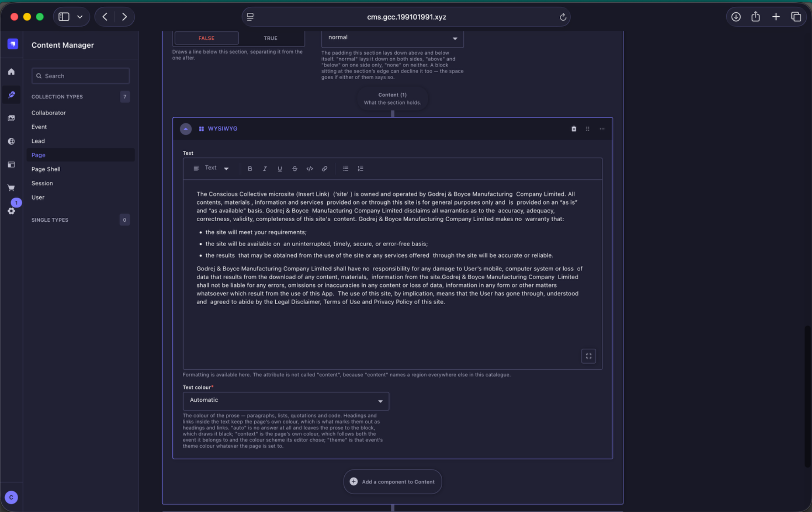Open the Home icon in the sidebar
Image resolution: width=812 pixels, height=512 pixels.
point(12,72)
